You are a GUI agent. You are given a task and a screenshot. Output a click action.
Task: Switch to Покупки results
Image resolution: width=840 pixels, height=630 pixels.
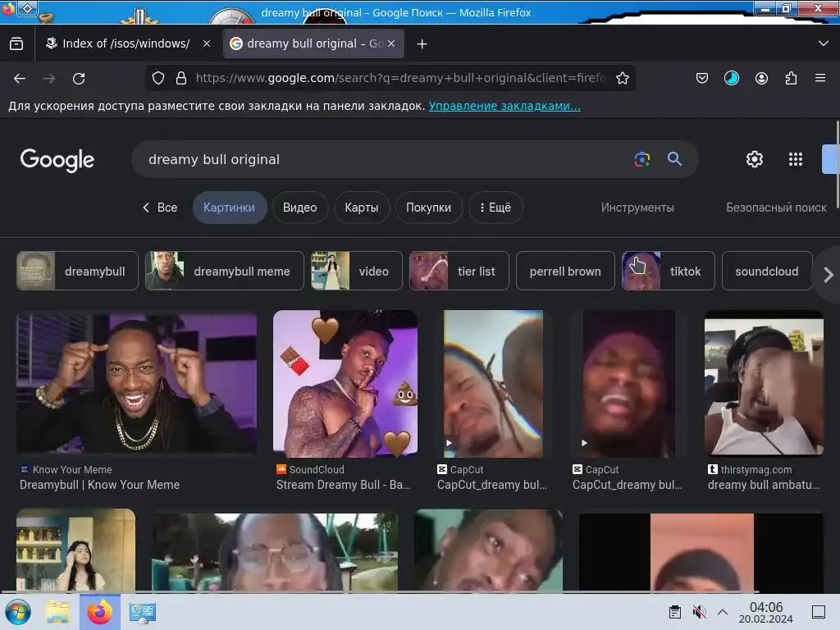[x=428, y=208]
